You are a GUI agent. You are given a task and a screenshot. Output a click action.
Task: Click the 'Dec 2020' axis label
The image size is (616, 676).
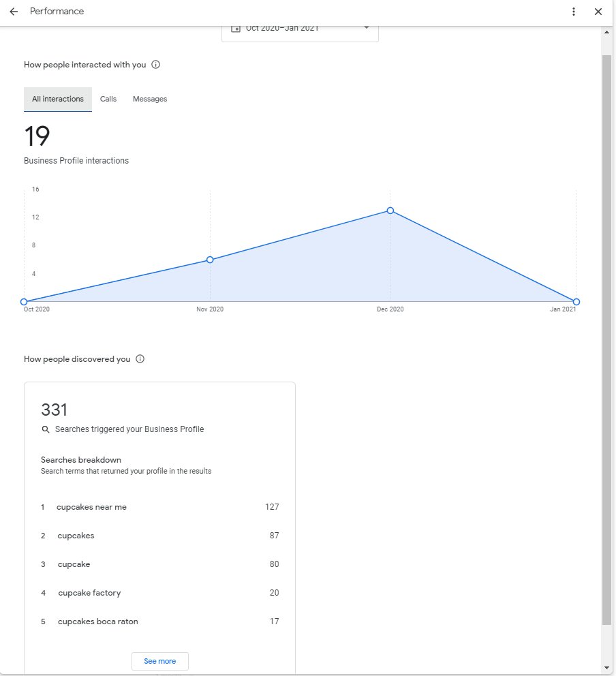coord(390,309)
